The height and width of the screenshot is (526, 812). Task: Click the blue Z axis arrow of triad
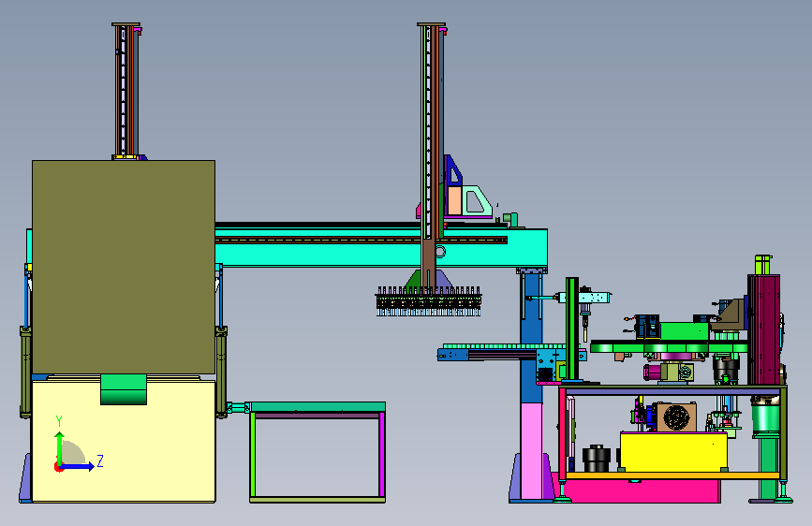click(78, 466)
